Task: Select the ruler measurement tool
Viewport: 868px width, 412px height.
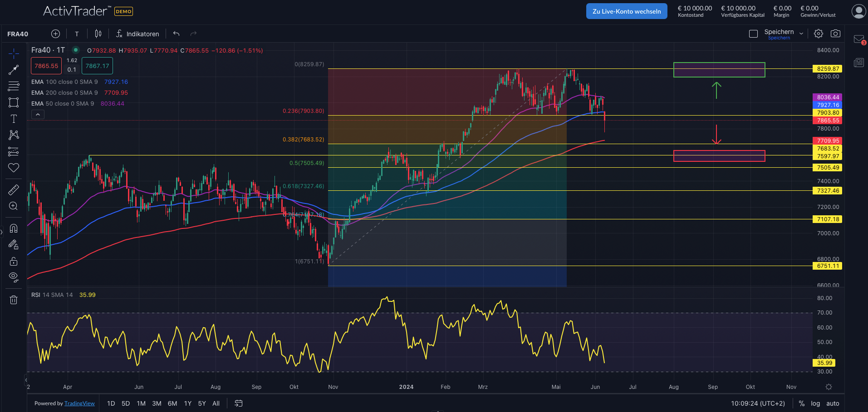Action: tap(14, 189)
